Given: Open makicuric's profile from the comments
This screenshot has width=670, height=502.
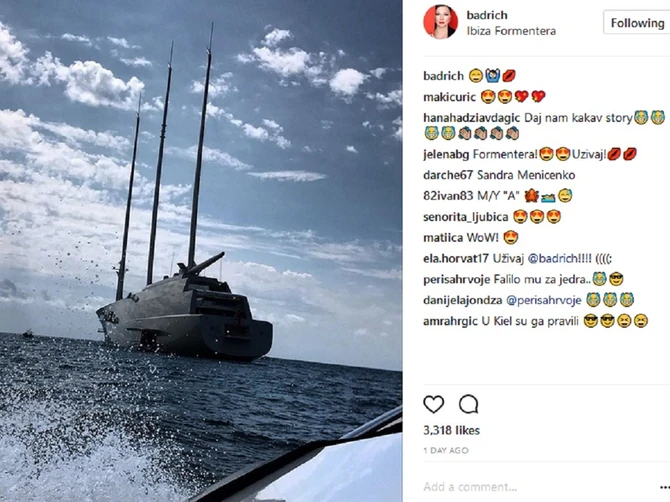Looking at the screenshot, I should (x=449, y=97).
